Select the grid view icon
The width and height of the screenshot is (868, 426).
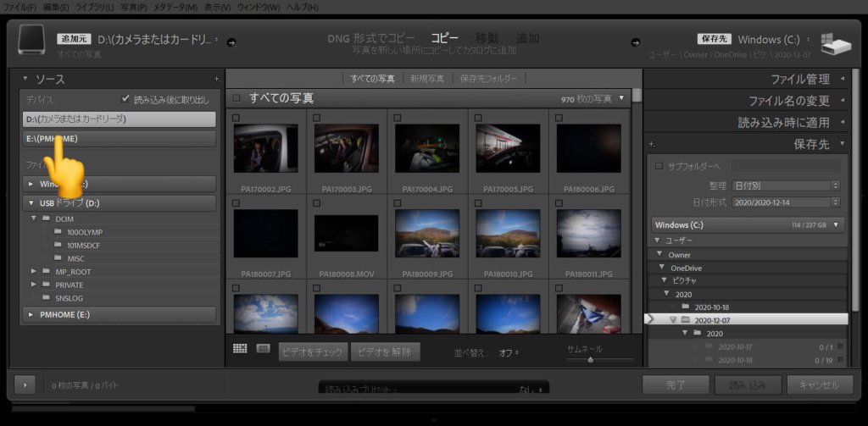click(240, 349)
